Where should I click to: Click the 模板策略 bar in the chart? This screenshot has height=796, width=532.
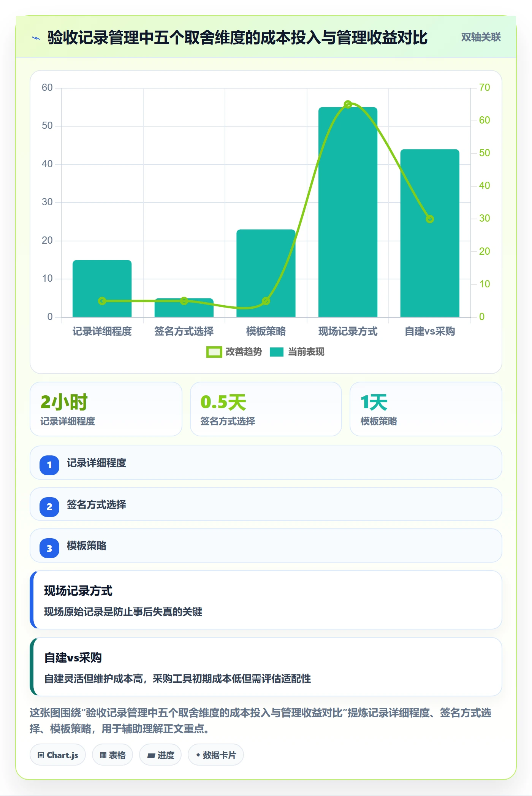(x=266, y=273)
